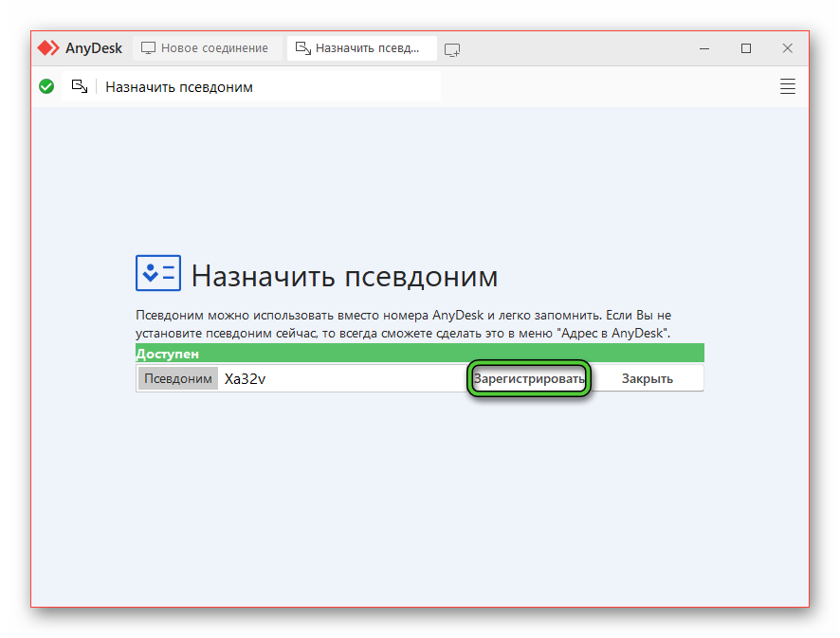Screen dimensions: 840x638
Task: Select the Назначить псевд... tab
Action: click(361, 48)
